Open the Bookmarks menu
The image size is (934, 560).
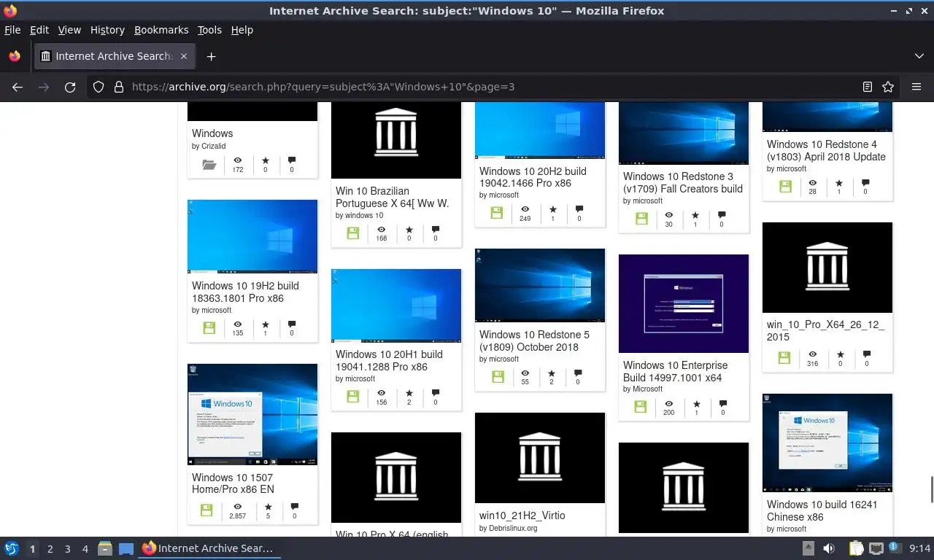161,30
